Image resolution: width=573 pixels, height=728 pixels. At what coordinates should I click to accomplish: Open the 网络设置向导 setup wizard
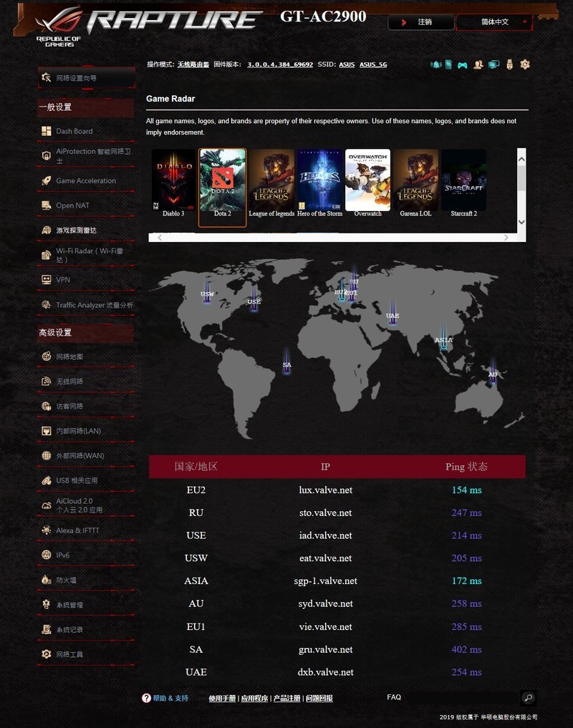[87, 78]
